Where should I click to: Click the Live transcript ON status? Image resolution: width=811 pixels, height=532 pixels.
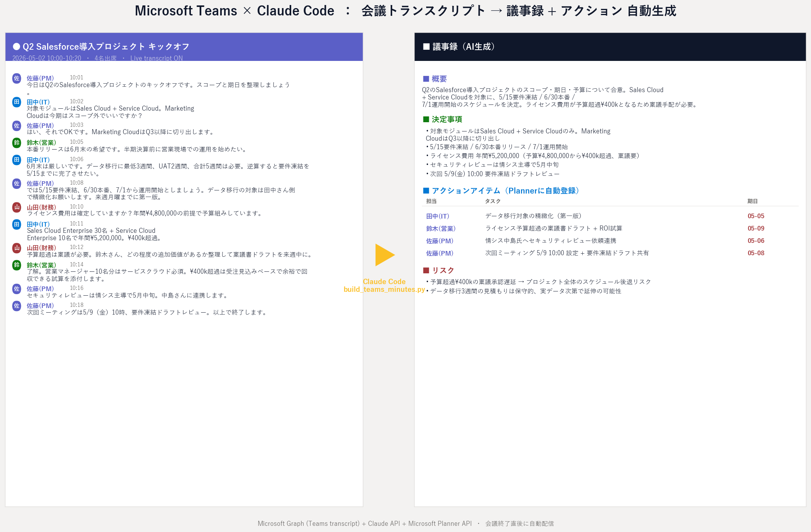(x=157, y=58)
